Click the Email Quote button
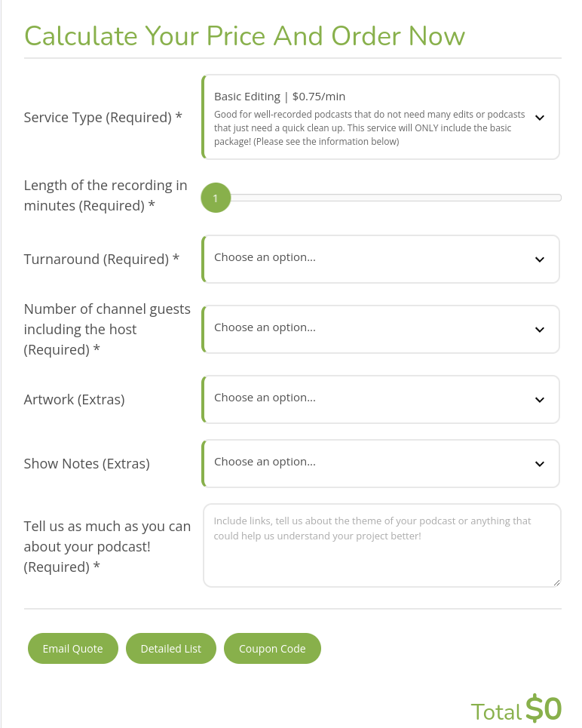582x728 pixels. click(x=73, y=649)
